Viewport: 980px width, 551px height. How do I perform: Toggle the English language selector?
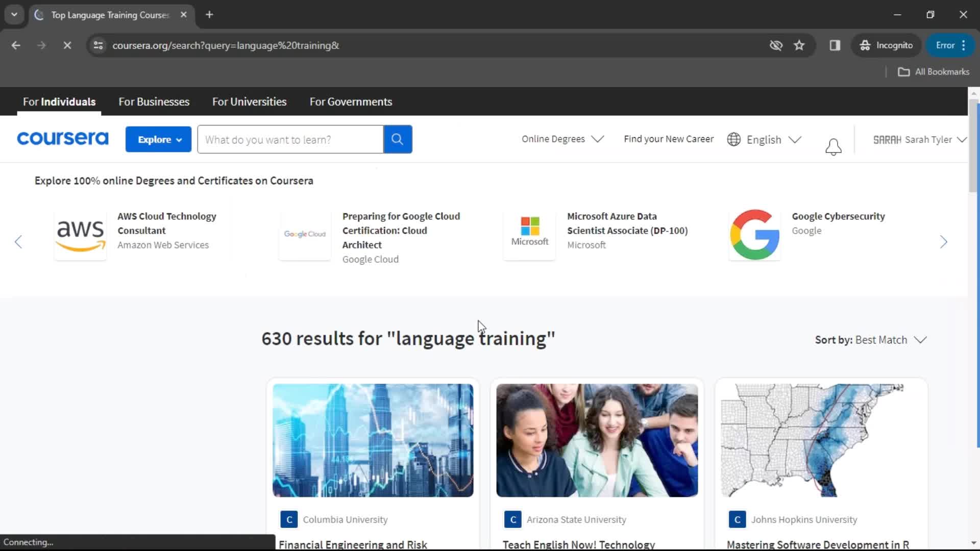pyautogui.click(x=763, y=139)
